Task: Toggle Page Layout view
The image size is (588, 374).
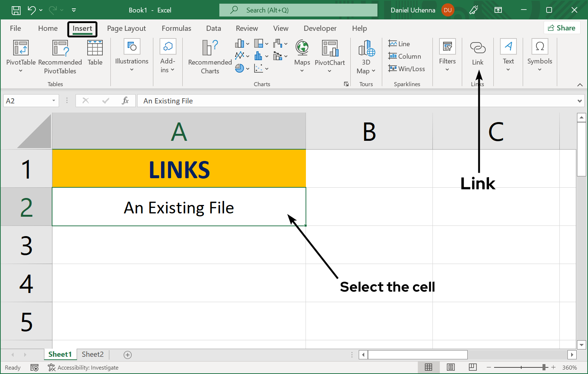Action: tap(450, 367)
